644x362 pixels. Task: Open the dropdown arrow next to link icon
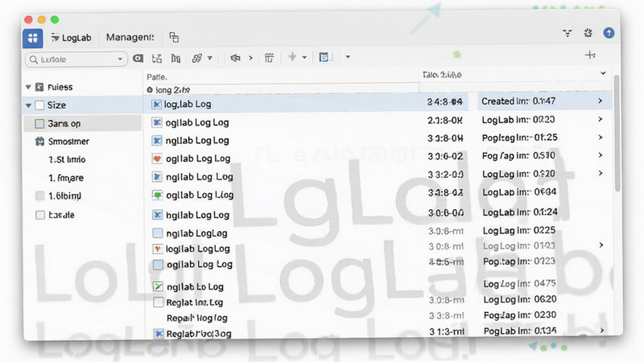[x=209, y=58]
